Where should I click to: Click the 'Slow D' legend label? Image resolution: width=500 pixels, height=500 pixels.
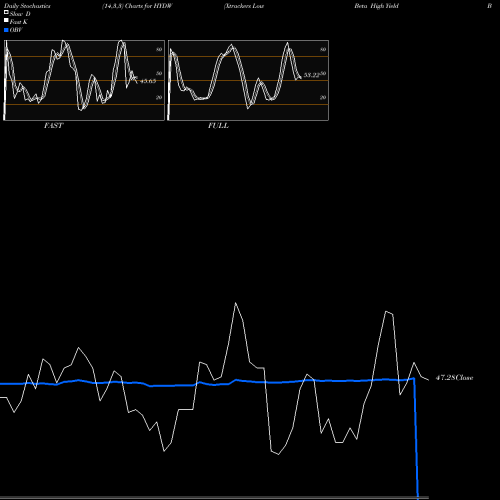(20, 14)
